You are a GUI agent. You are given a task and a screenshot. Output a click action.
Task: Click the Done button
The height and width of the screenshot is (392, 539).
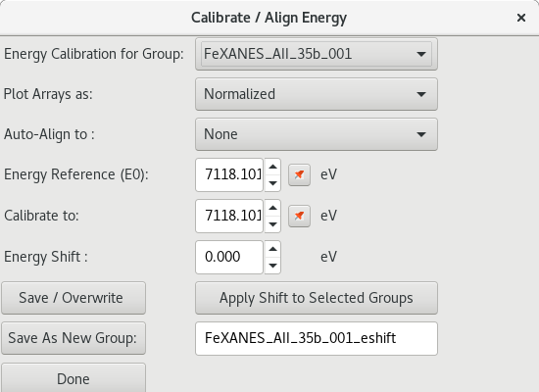click(x=73, y=378)
